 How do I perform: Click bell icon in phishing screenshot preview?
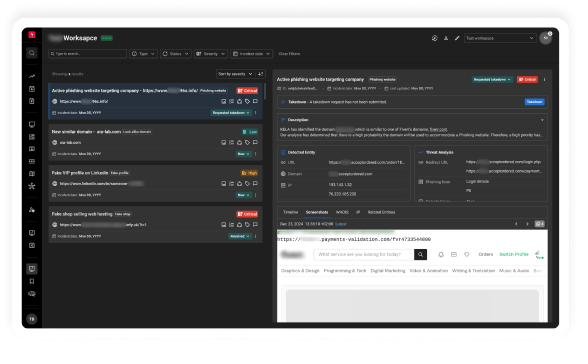click(x=441, y=255)
